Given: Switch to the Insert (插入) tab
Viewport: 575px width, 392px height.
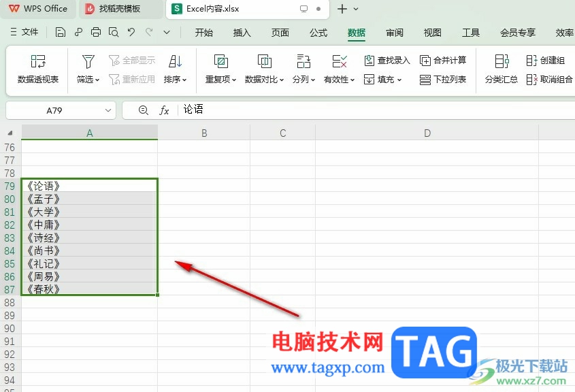Looking at the screenshot, I should pos(242,33).
